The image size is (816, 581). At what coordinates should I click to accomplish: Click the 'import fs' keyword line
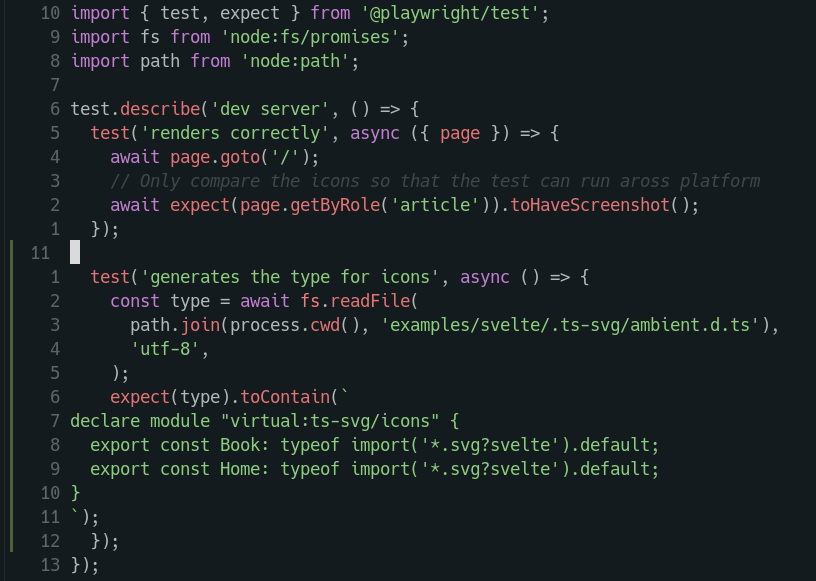pyautogui.click(x=240, y=37)
